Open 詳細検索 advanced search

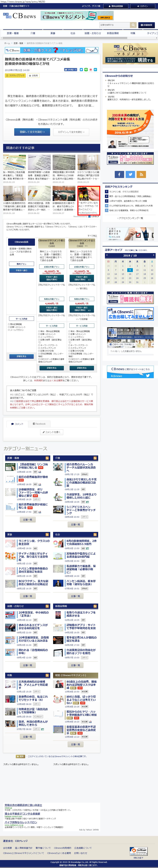(x=146, y=25)
